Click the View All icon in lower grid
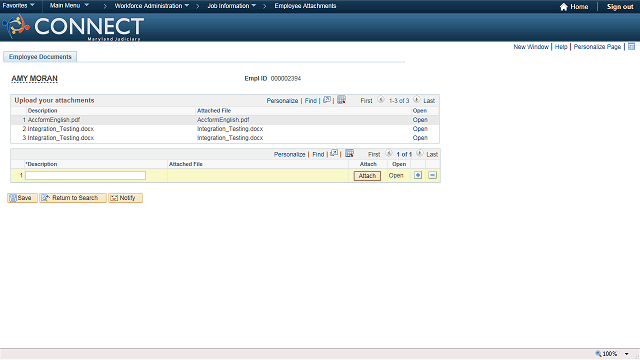The image size is (640, 360). [x=334, y=153]
